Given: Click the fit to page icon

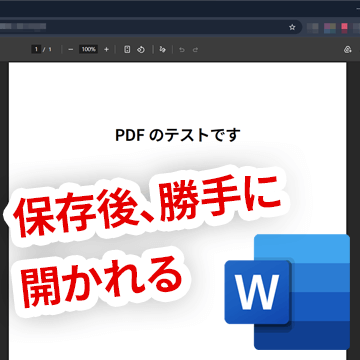Looking at the screenshot, I should point(127,50).
